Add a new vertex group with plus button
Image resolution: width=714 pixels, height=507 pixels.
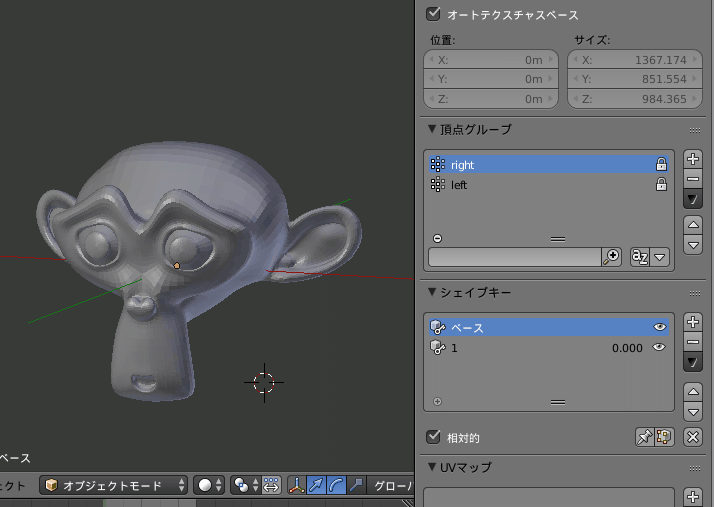pyautogui.click(x=693, y=159)
